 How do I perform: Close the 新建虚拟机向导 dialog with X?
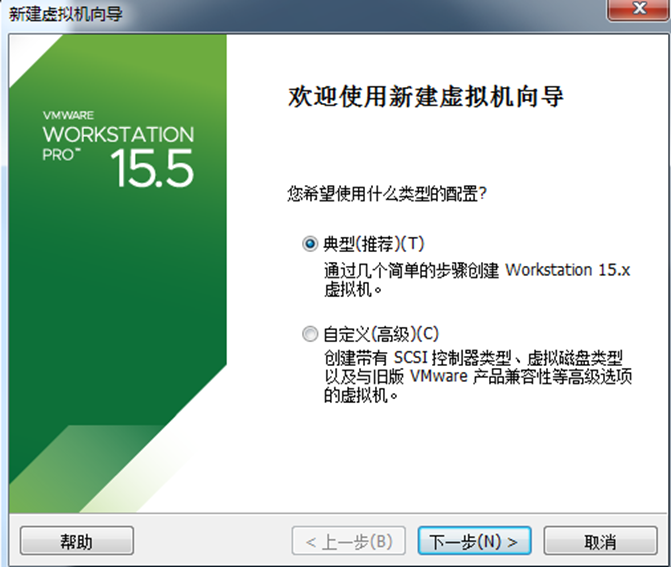click(639, 9)
